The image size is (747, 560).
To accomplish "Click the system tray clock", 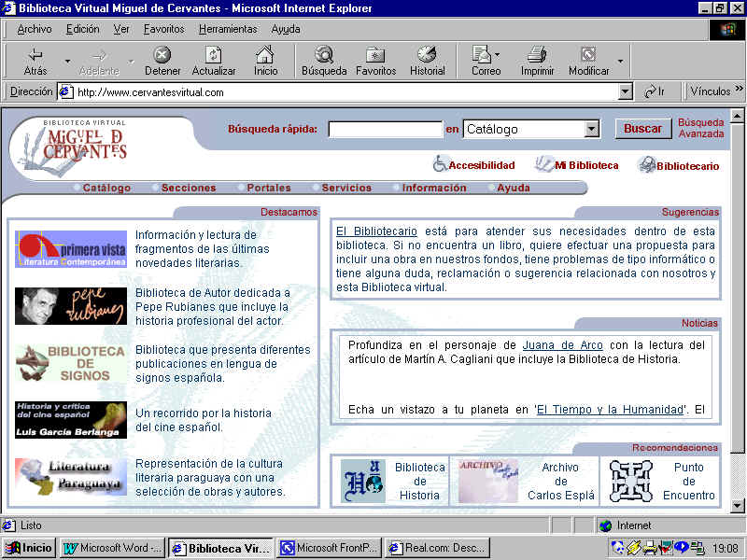I will pyautogui.click(x=725, y=549).
